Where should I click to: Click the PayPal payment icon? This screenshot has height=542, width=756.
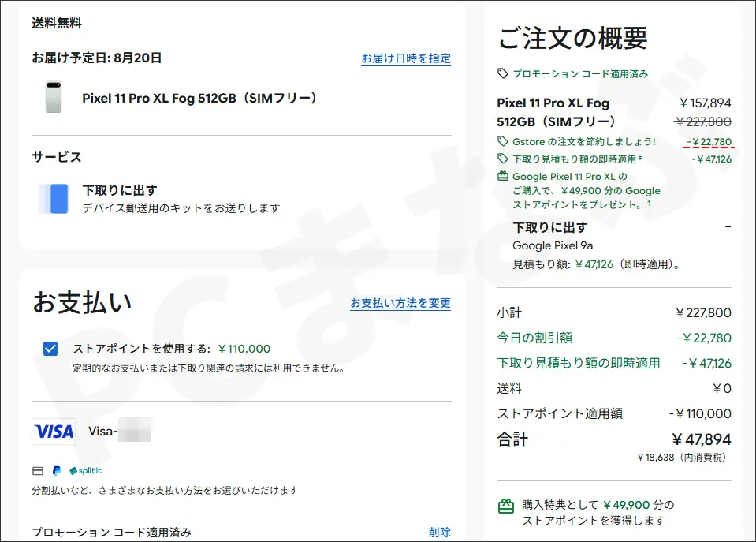tap(57, 470)
